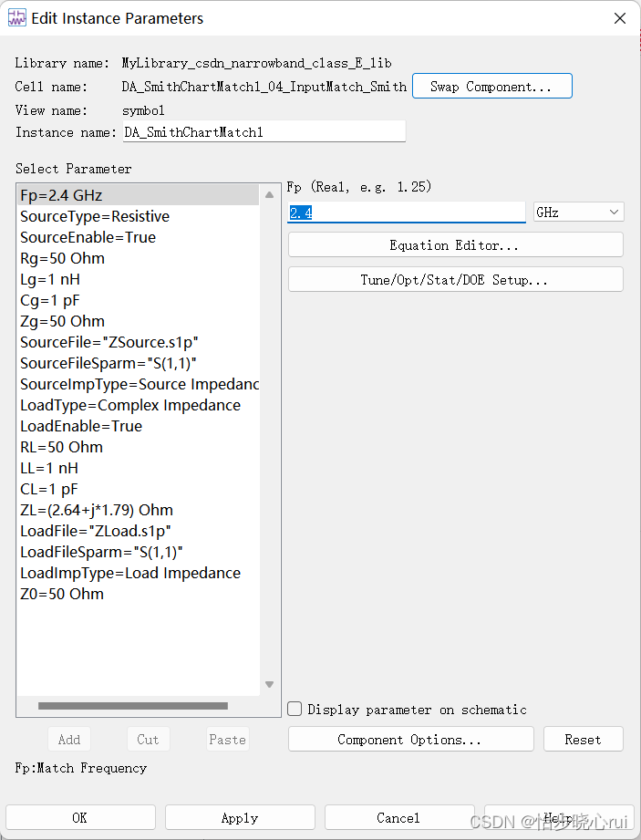Click the Instance name text field
Viewport: 641px width, 840px height.
264,132
